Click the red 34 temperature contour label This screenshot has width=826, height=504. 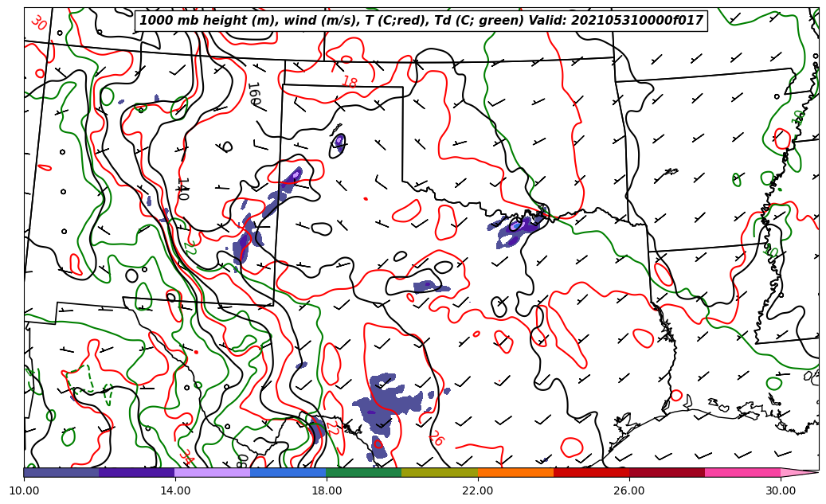pyautogui.click(x=186, y=456)
